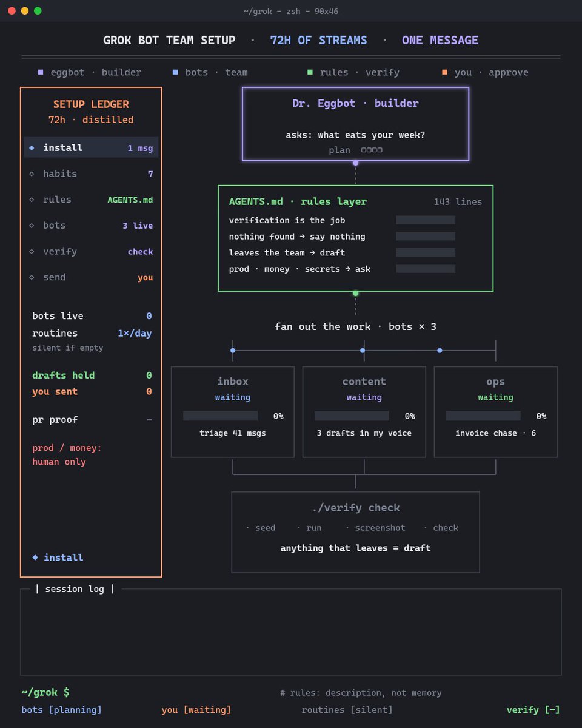Click the blue node between content and ops cards
The image size is (582, 728).
coord(440,351)
